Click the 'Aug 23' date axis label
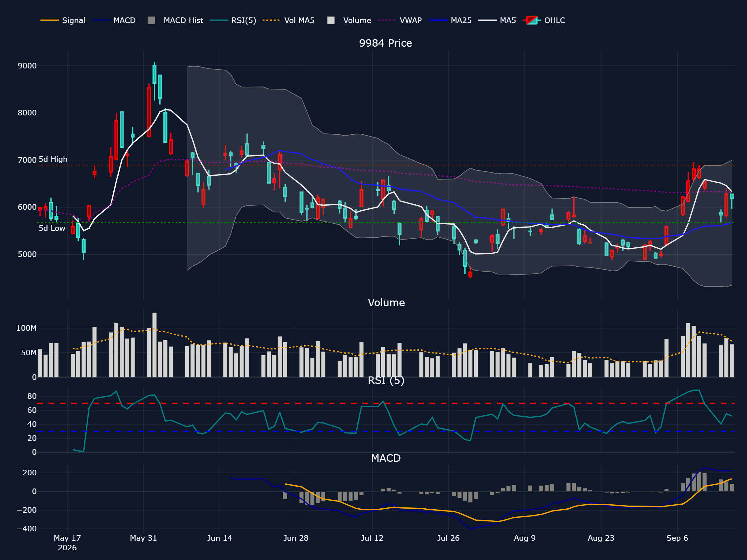 601,538
